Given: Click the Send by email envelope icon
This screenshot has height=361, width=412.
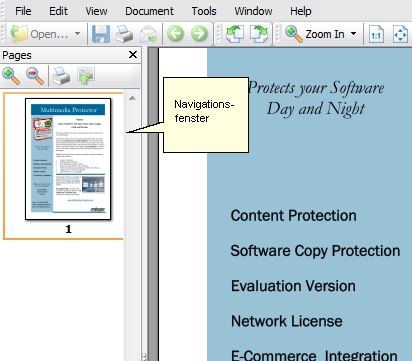Looking at the screenshot, I should [148, 34].
